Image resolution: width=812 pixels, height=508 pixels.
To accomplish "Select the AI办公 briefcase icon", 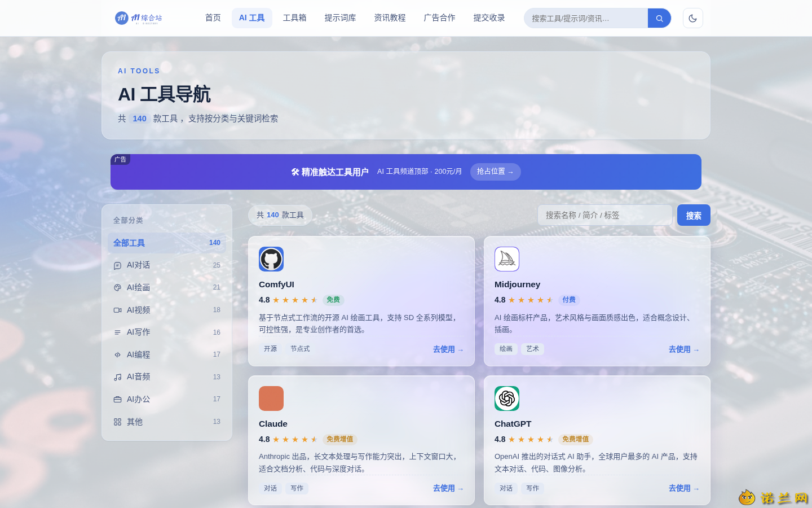I will point(117,399).
